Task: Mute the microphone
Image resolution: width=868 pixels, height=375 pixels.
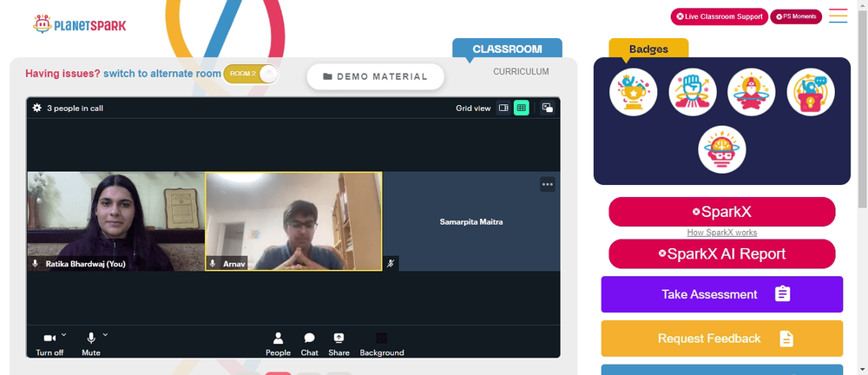Action: 91,344
